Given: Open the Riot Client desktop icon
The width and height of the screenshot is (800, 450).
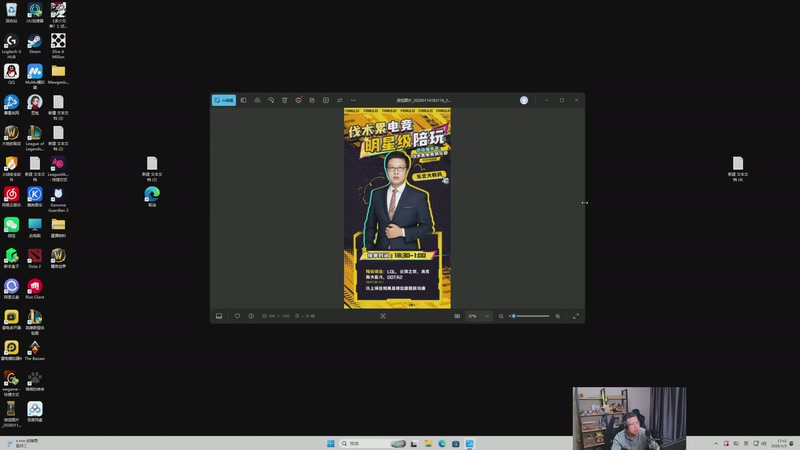Looking at the screenshot, I should (x=35, y=289).
